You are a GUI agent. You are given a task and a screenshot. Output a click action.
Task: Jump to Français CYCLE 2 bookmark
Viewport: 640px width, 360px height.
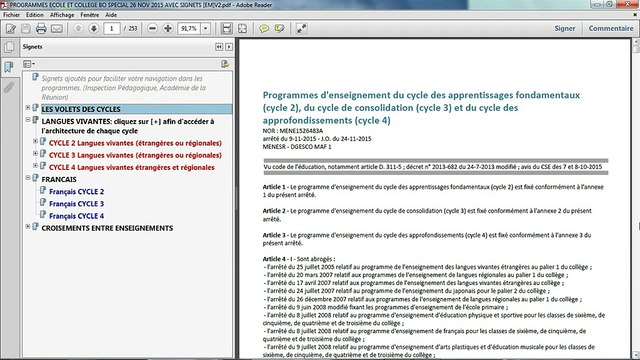tap(76, 192)
